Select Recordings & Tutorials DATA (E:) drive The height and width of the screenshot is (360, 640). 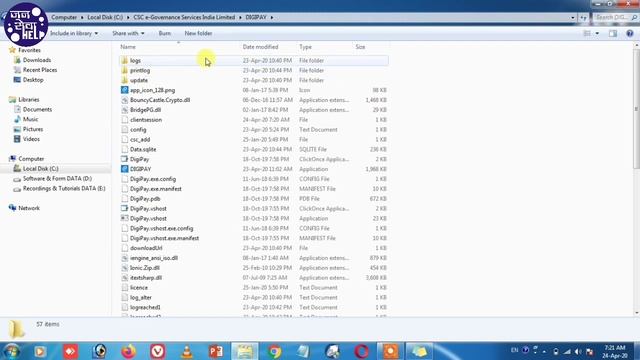[64, 189]
